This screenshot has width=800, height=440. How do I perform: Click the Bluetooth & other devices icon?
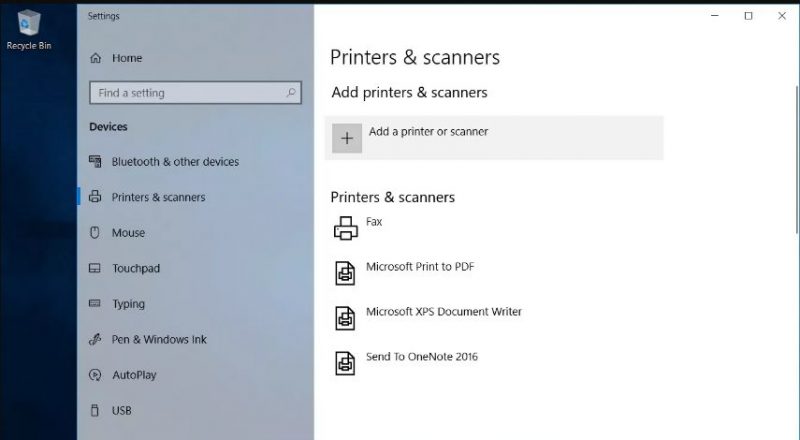(95, 161)
